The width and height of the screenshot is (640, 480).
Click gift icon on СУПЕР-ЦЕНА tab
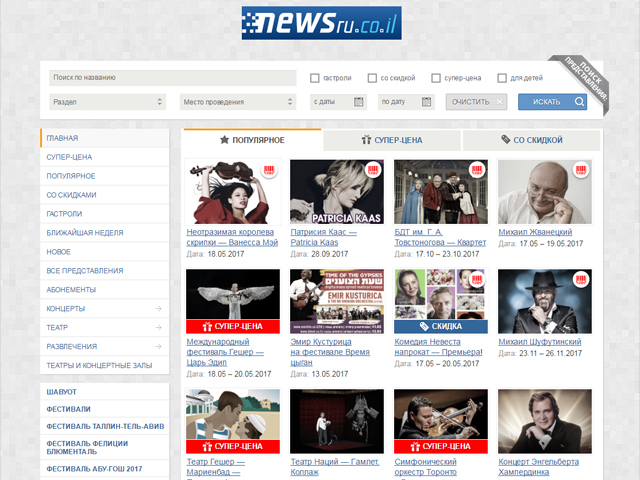(366, 140)
